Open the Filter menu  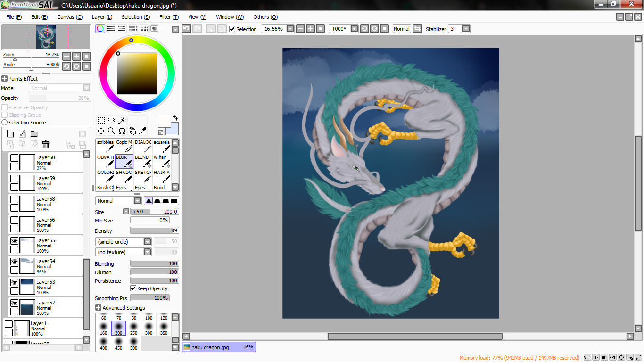169,17
